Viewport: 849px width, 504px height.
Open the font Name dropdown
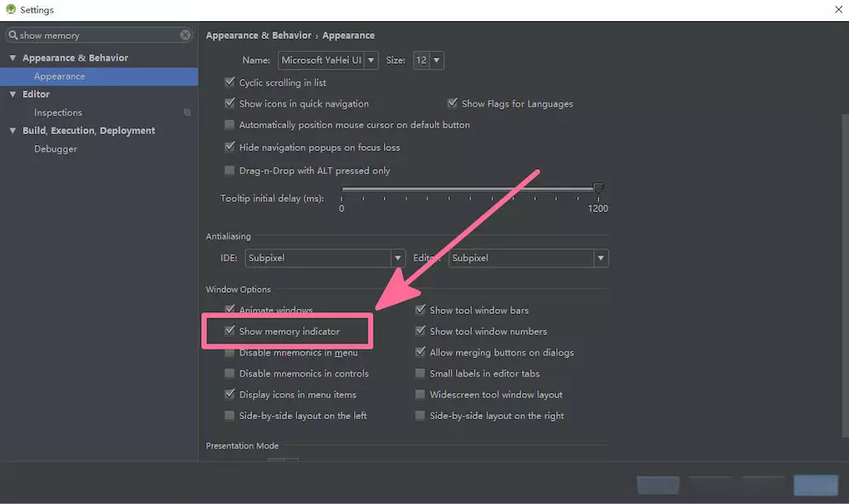pyautogui.click(x=371, y=60)
